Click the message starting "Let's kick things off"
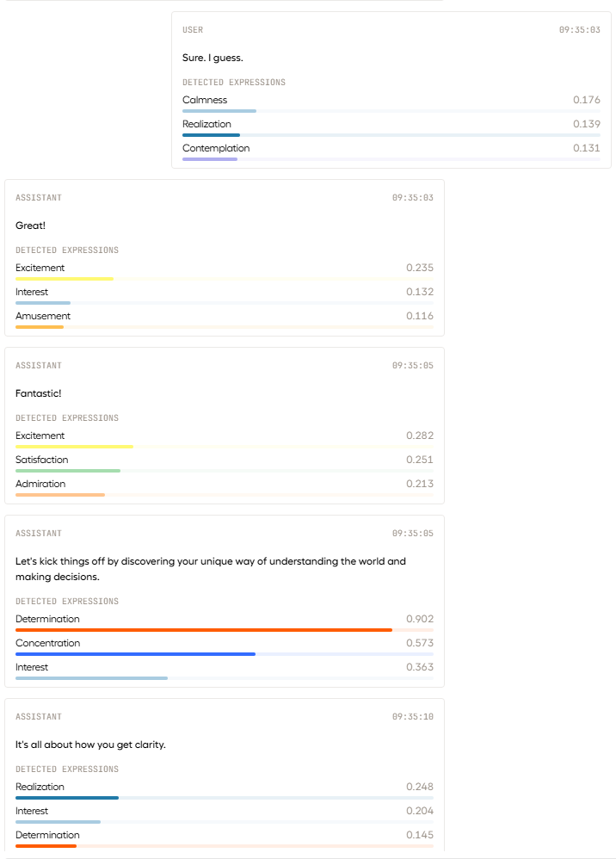The image size is (616, 859). coord(210,569)
